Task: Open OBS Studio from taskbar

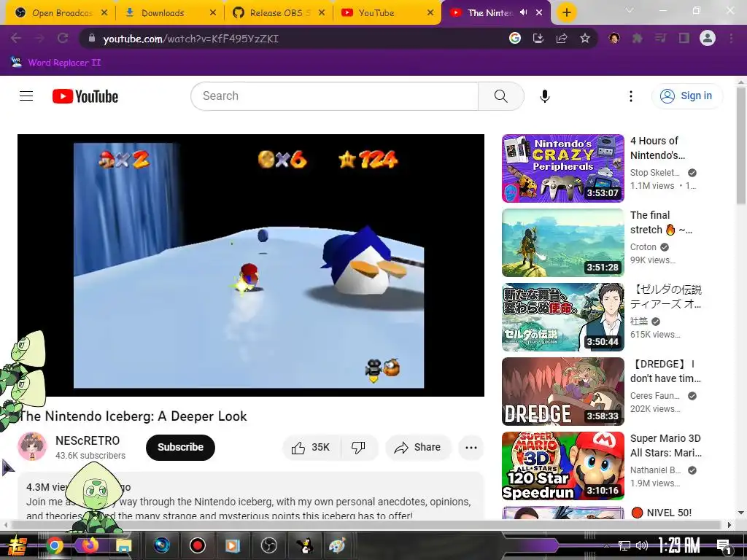Action: coord(268,545)
